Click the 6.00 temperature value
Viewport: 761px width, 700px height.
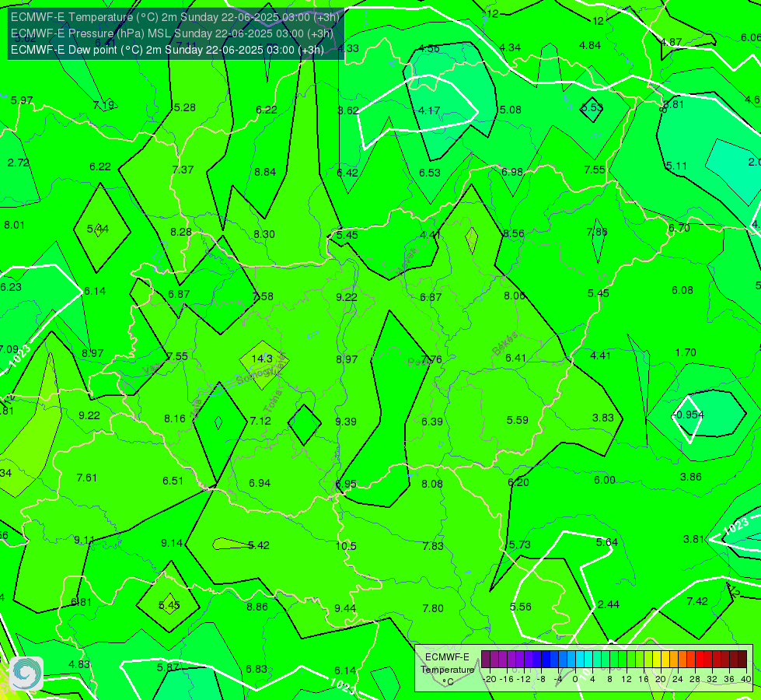pos(605,480)
